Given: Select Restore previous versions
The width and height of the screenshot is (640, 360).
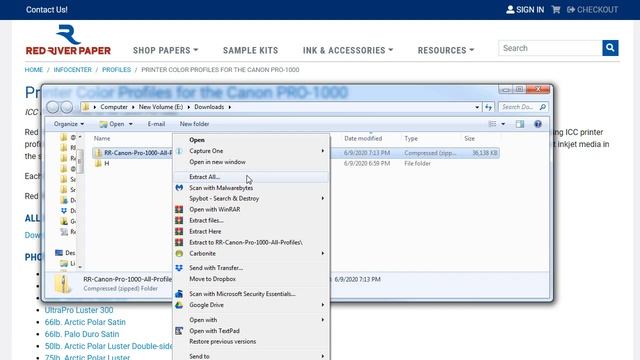Looking at the screenshot, I should pos(251,342).
